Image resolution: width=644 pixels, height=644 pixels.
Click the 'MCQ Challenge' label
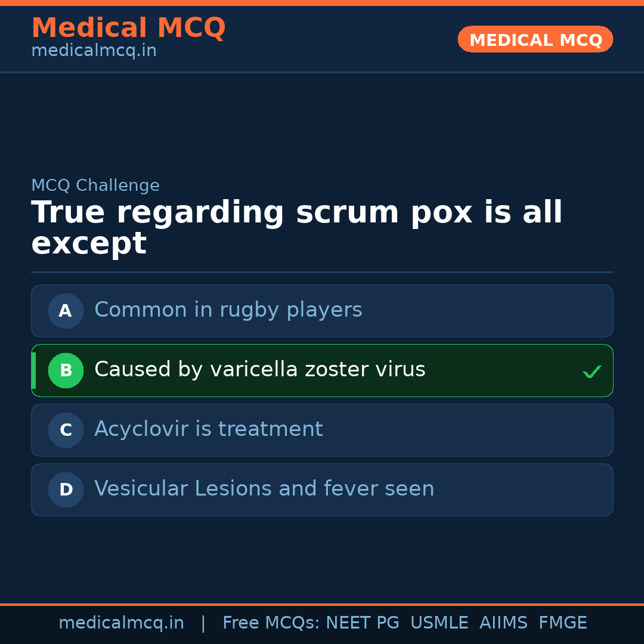click(95, 186)
